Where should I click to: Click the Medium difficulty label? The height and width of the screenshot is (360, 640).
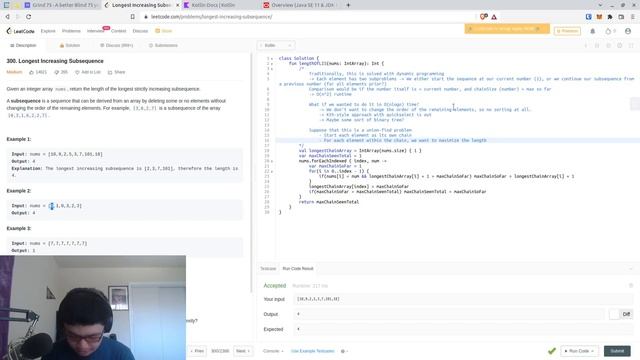click(14, 72)
